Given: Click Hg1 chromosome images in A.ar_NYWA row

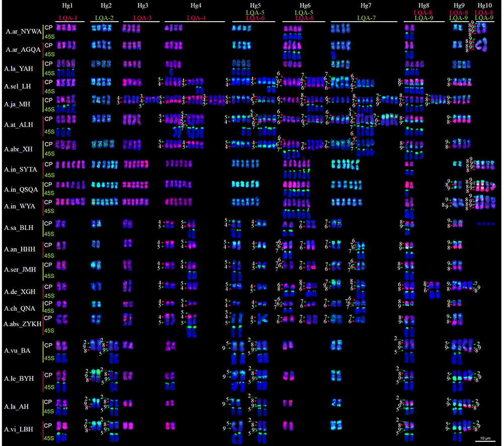Looking at the screenshot, I should (67, 28).
